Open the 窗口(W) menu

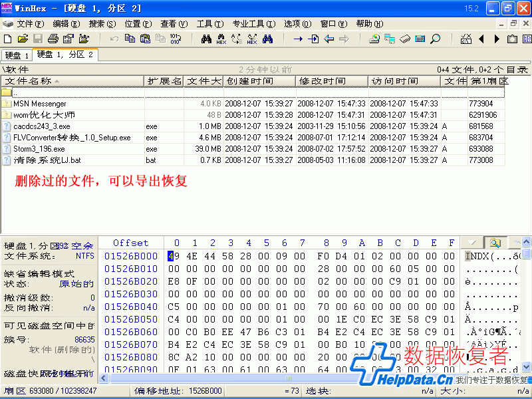(x=334, y=24)
